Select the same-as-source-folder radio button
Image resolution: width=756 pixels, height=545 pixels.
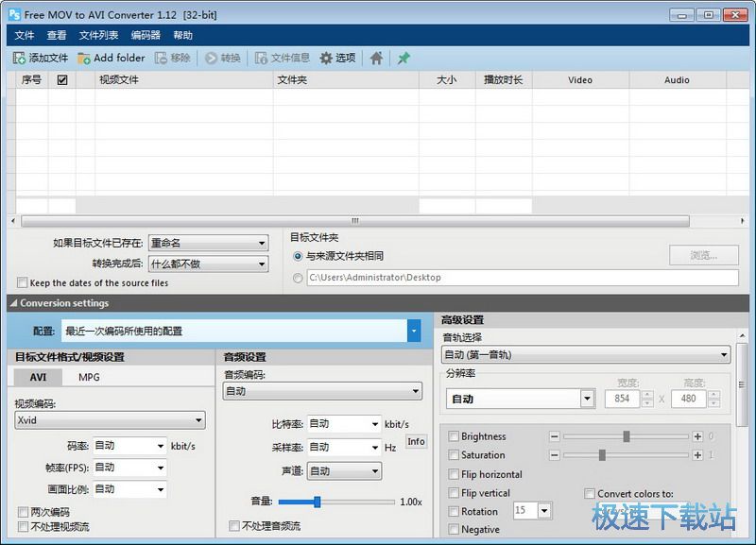coord(299,256)
